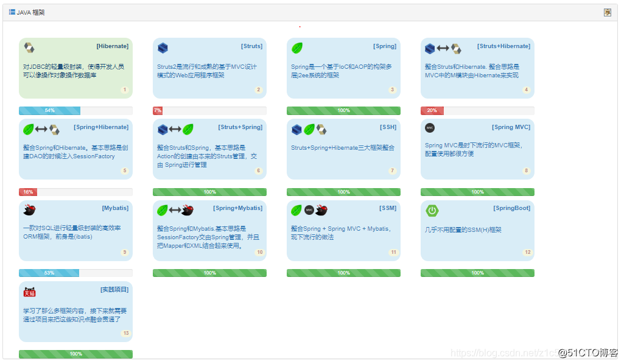Click the 7% progress bar under Struts
Image resolution: width=624 pixels, height=364 pixels.
209,111
